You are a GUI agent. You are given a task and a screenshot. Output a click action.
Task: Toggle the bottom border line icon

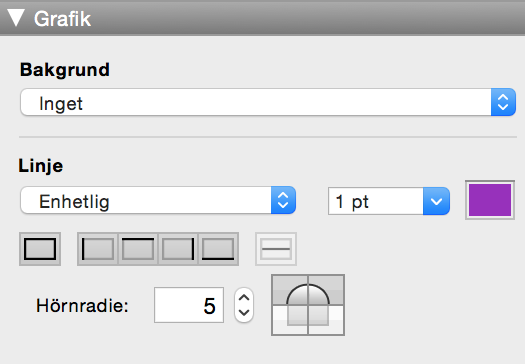click(218, 249)
